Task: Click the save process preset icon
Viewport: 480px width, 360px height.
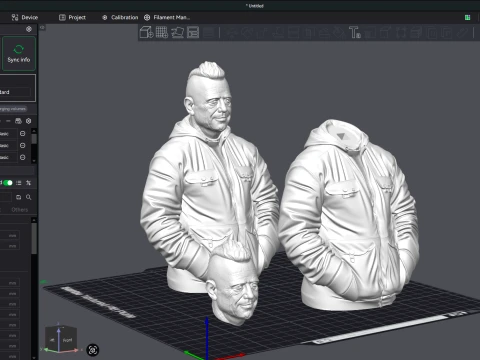Action: coord(19,197)
